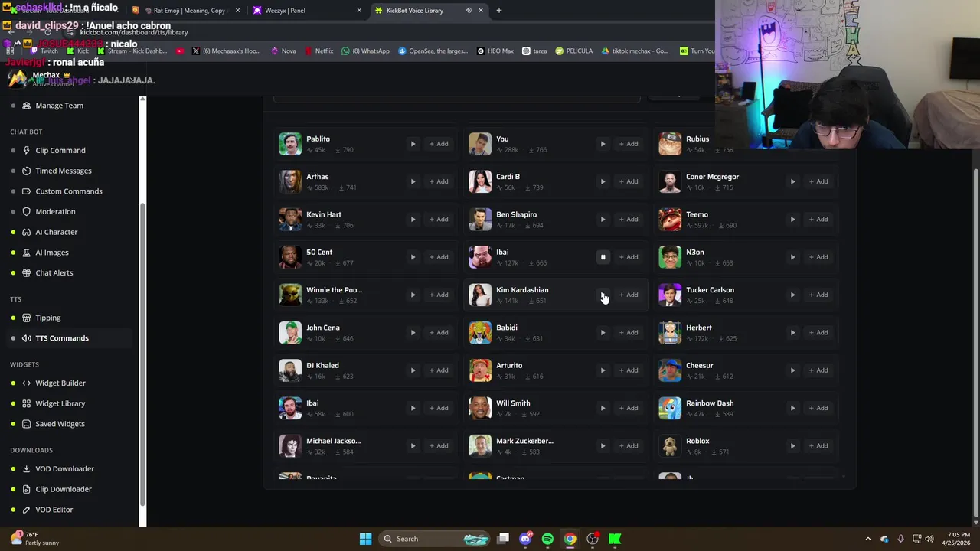The image size is (980, 551).
Task: Add the Pablito voice
Action: click(439, 144)
